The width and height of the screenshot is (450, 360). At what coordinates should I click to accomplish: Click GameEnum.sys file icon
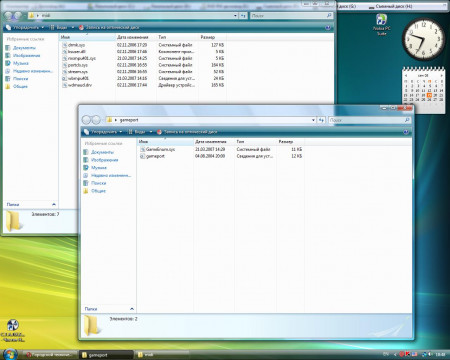[x=142, y=149]
